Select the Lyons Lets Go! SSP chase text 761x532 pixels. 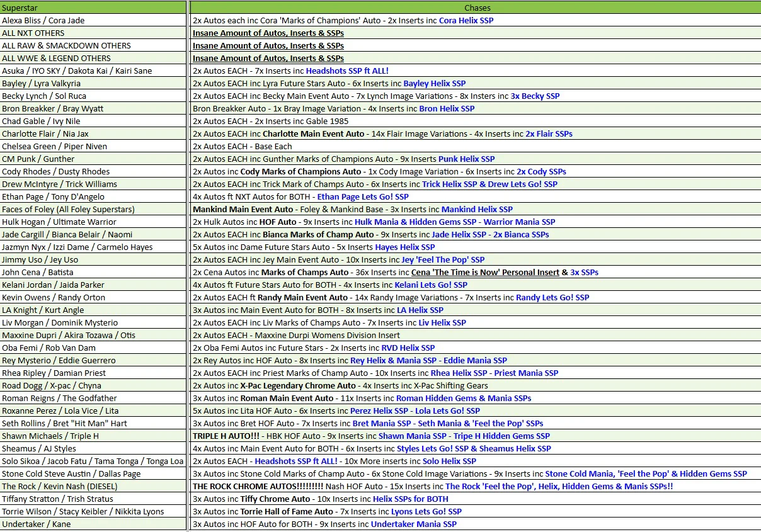pos(426,511)
